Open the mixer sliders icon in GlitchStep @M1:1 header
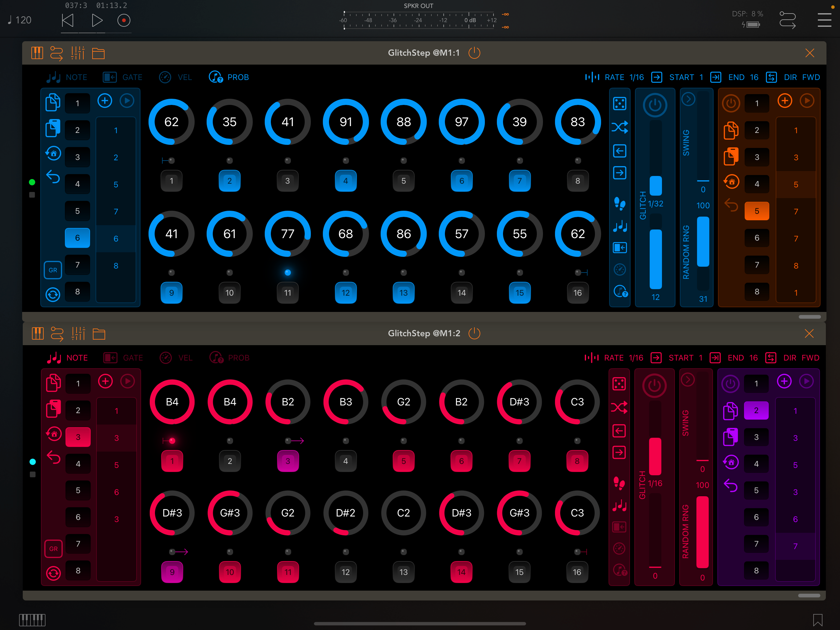This screenshot has height=630, width=840. tap(77, 53)
